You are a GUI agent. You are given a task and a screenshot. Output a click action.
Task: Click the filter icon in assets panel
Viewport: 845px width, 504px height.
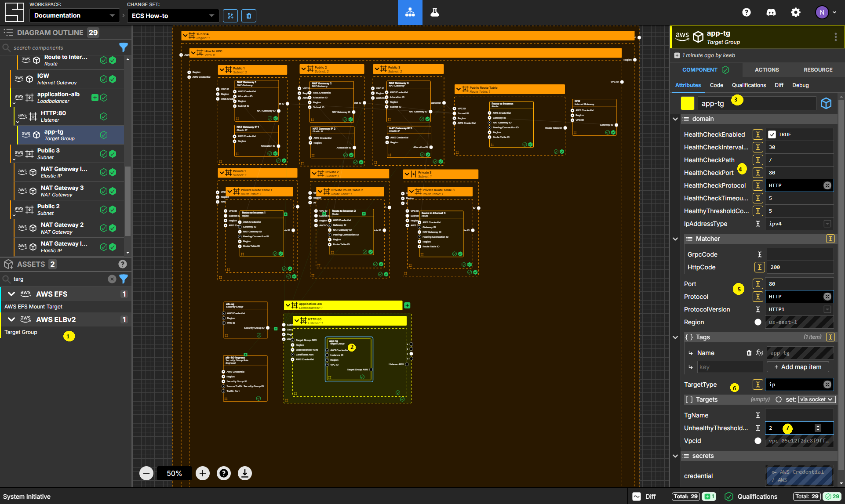pos(124,279)
